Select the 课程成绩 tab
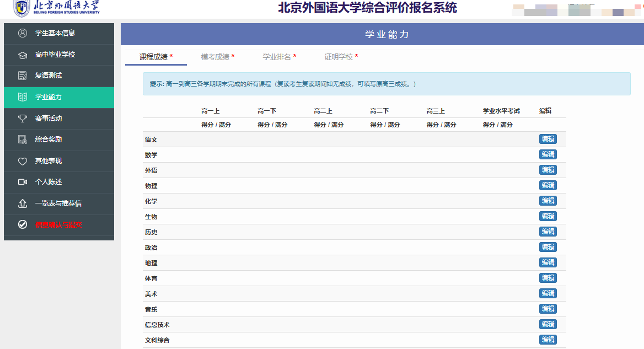Image resolution: width=644 pixels, height=349 pixels. (155, 57)
